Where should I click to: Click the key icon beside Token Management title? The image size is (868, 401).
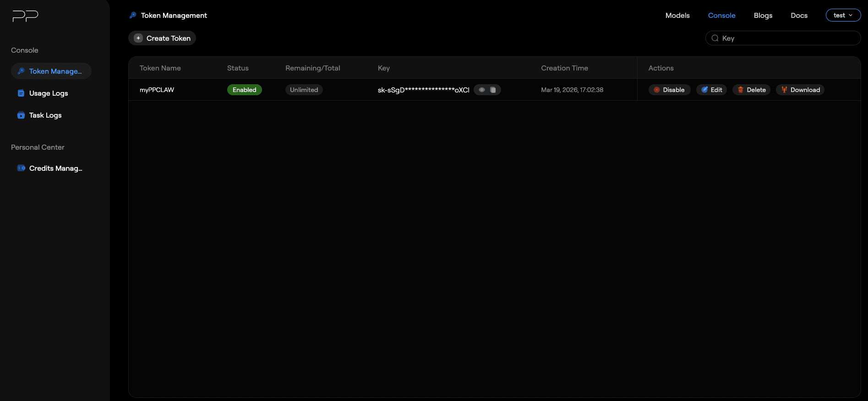(x=133, y=15)
